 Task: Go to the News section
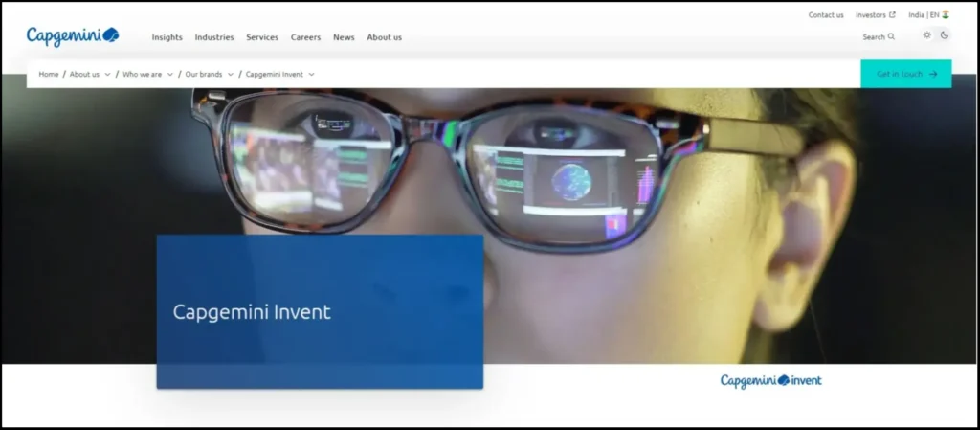pos(344,37)
